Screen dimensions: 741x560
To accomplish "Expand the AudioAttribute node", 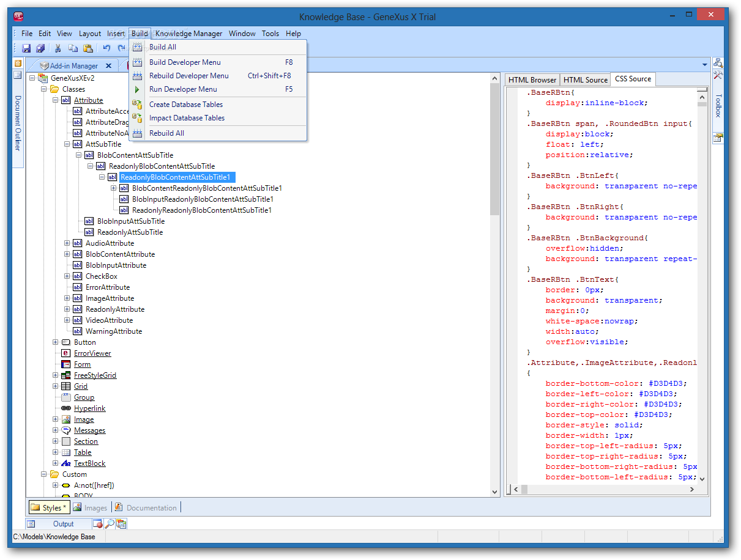I will (67, 243).
